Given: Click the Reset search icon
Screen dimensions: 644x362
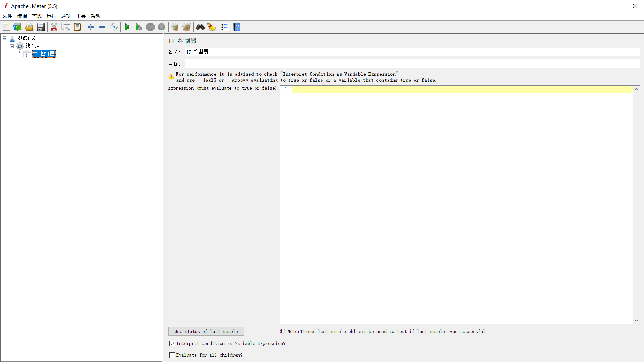Looking at the screenshot, I should click(212, 27).
